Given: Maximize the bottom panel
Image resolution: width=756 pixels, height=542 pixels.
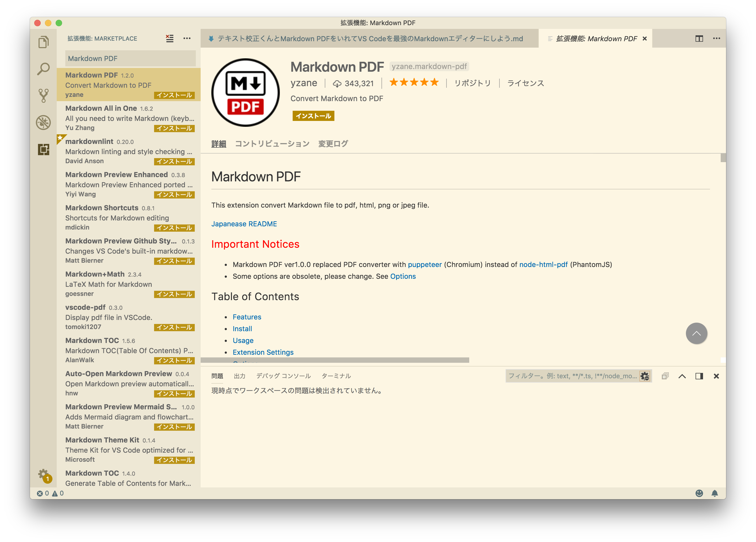Looking at the screenshot, I should (x=699, y=376).
